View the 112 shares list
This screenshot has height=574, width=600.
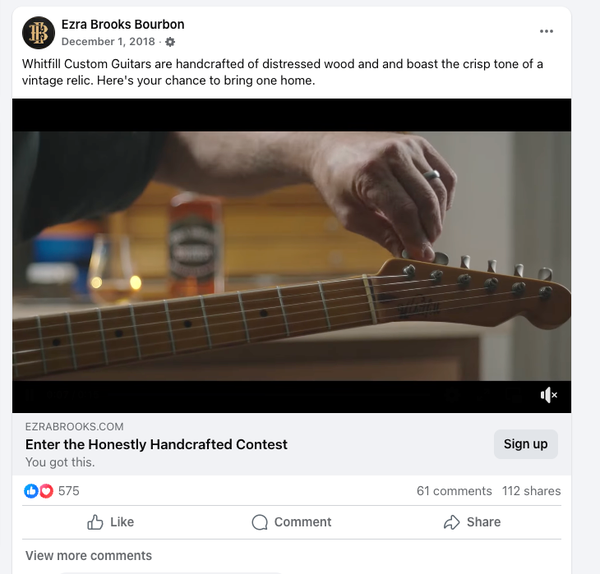point(531,491)
